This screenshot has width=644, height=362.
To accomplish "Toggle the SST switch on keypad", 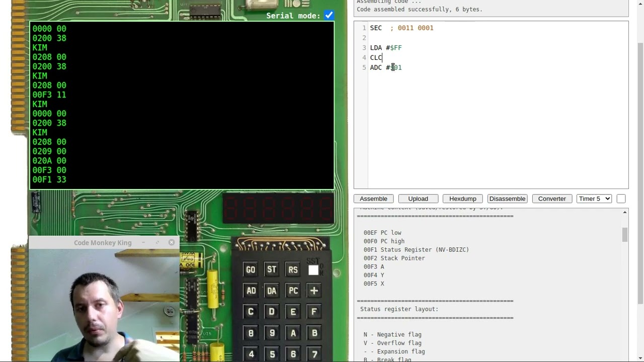I will pyautogui.click(x=313, y=270).
